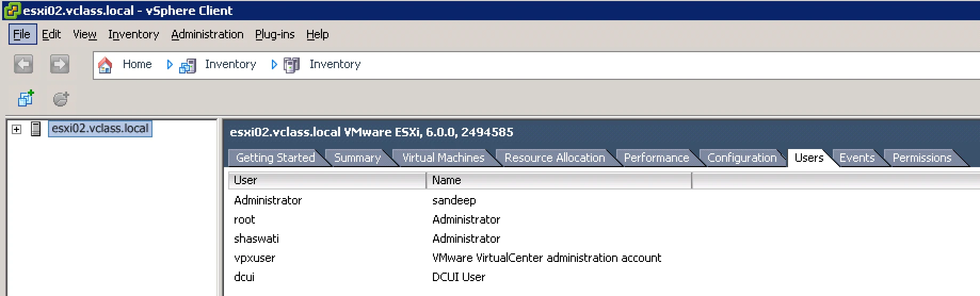
Task: Click the Home breadcrumb link
Action: click(137, 64)
